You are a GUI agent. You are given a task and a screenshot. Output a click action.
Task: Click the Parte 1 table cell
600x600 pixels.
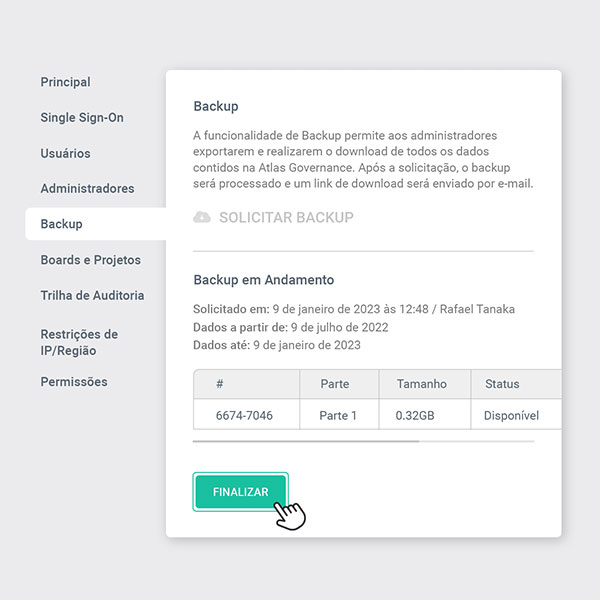(x=338, y=415)
